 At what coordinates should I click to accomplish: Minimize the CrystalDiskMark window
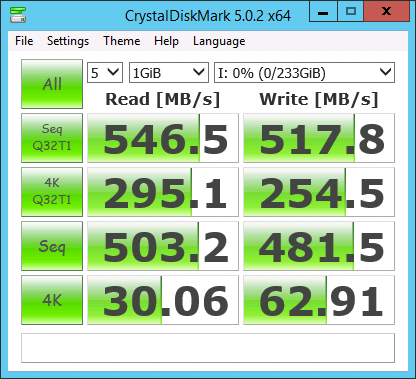(x=323, y=12)
